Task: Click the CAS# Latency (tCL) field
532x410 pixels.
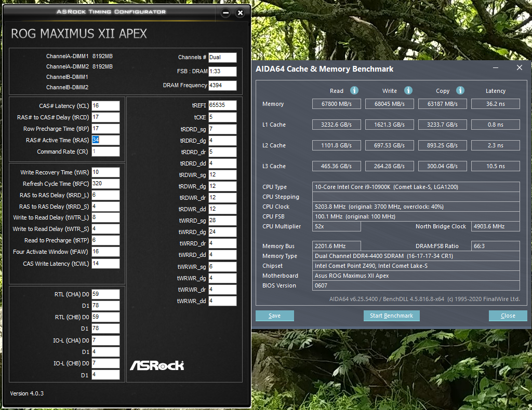Action: coord(105,106)
